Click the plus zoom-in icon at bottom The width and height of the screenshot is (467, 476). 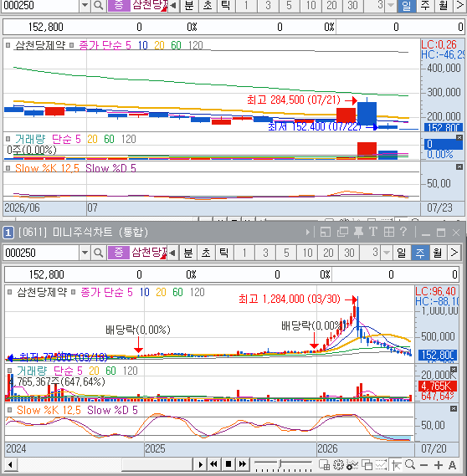(439, 465)
